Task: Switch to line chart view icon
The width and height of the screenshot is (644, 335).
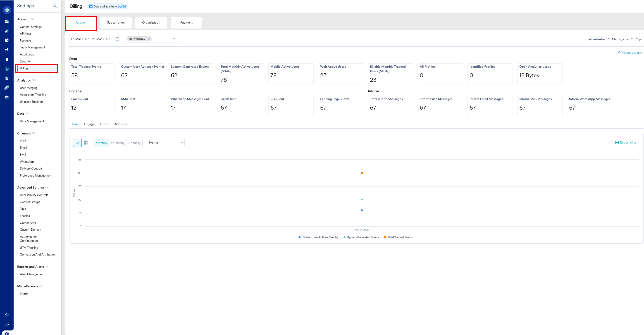Action: pos(77,143)
